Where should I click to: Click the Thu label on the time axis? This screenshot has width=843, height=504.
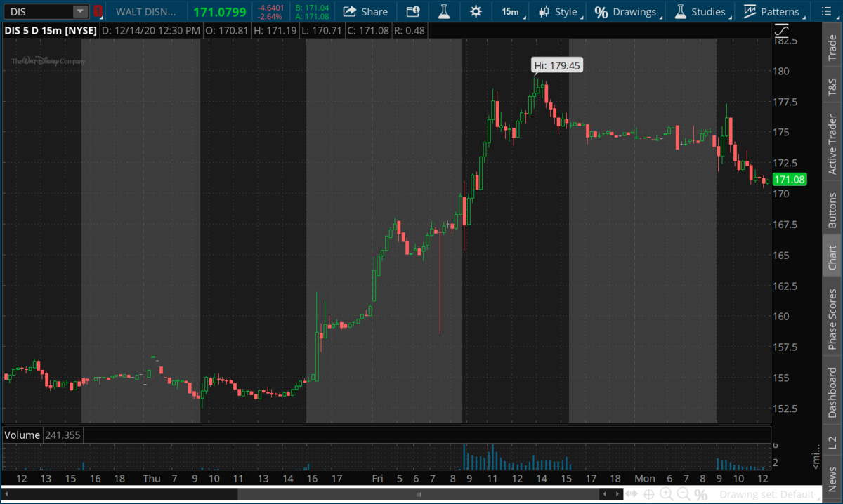[x=152, y=479]
